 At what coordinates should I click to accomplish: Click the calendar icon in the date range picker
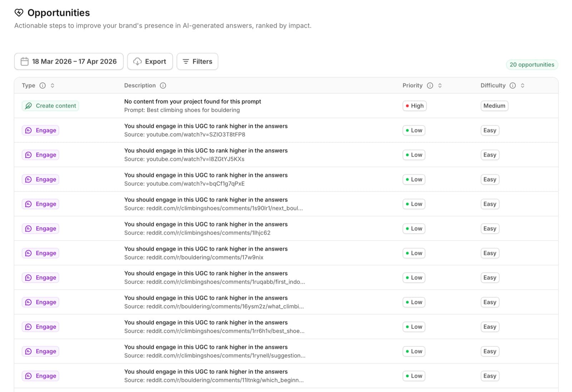pyautogui.click(x=24, y=61)
